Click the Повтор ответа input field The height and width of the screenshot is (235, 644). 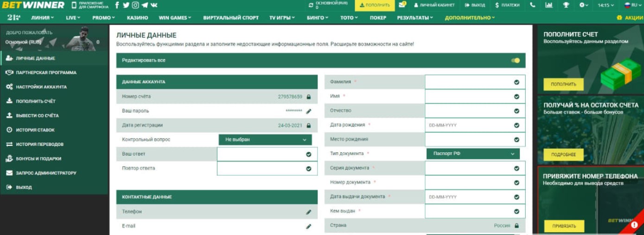[x=268, y=169]
